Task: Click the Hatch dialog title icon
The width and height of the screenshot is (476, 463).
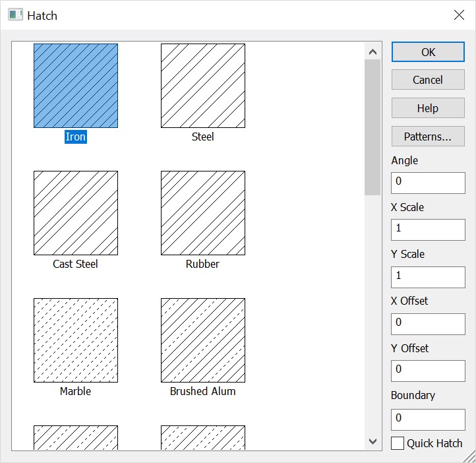Action: tap(15, 15)
